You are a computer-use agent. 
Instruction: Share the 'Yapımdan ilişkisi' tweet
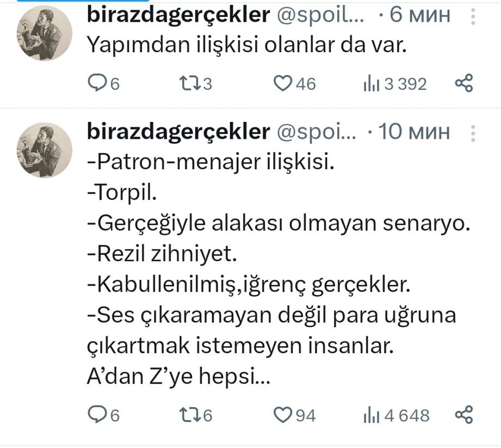tap(463, 84)
